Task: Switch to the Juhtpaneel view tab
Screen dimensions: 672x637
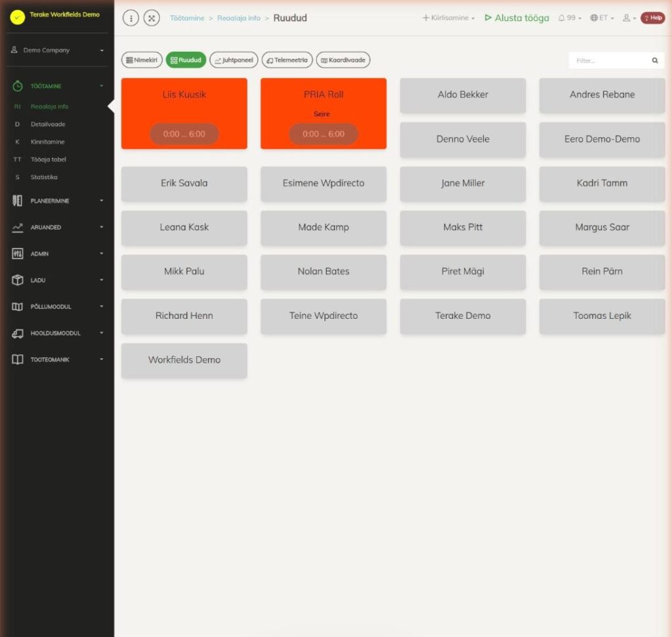Action: pos(234,60)
